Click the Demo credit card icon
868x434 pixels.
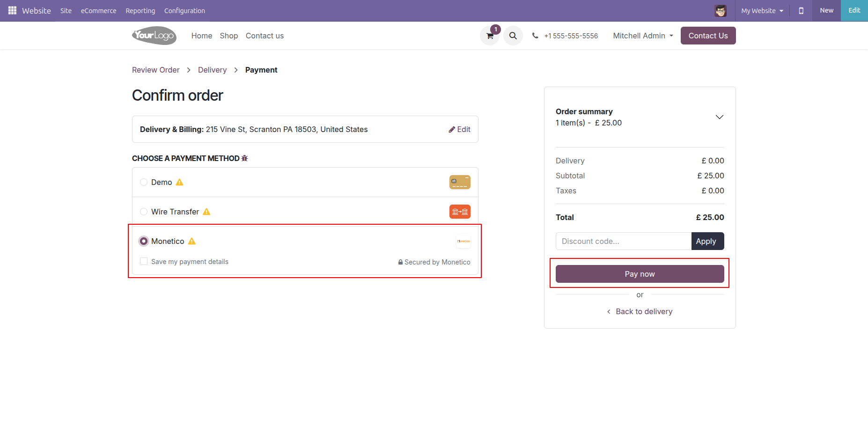click(460, 182)
